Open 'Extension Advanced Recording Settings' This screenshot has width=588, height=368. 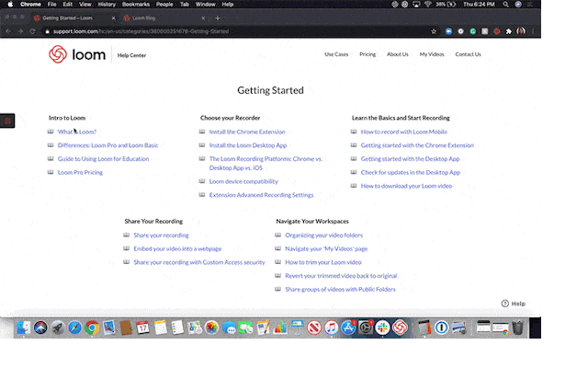(261, 195)
